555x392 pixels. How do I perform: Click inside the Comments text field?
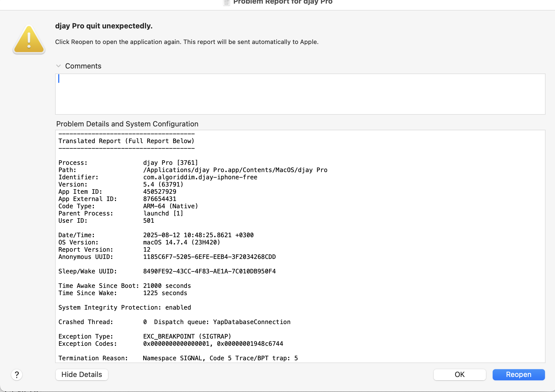(x=300, y=94)
